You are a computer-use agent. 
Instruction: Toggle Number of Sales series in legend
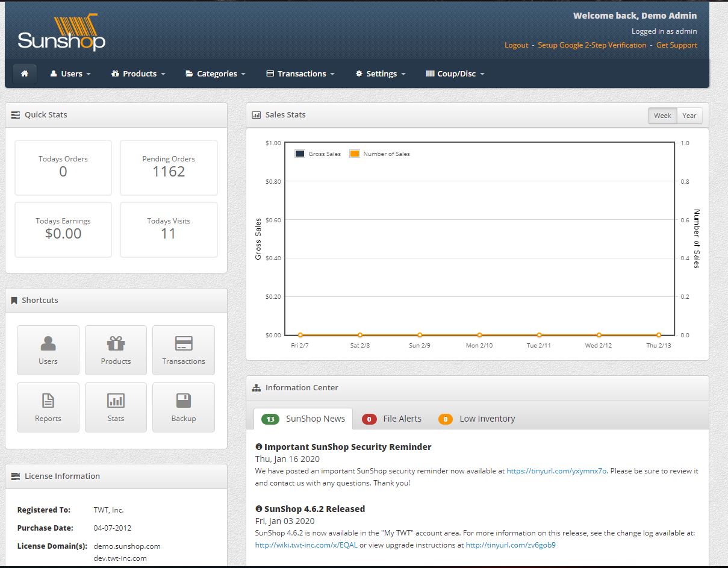click(x=380, y=154)
